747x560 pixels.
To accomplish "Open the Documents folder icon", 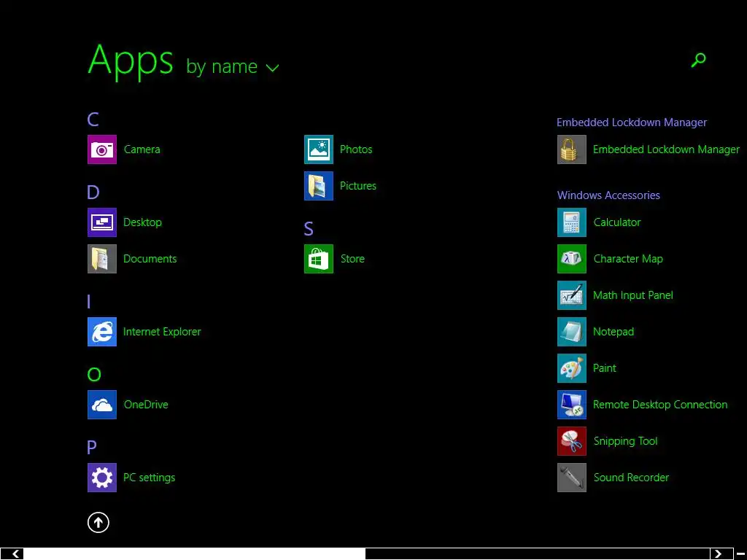I will click(x=102, y=259).
